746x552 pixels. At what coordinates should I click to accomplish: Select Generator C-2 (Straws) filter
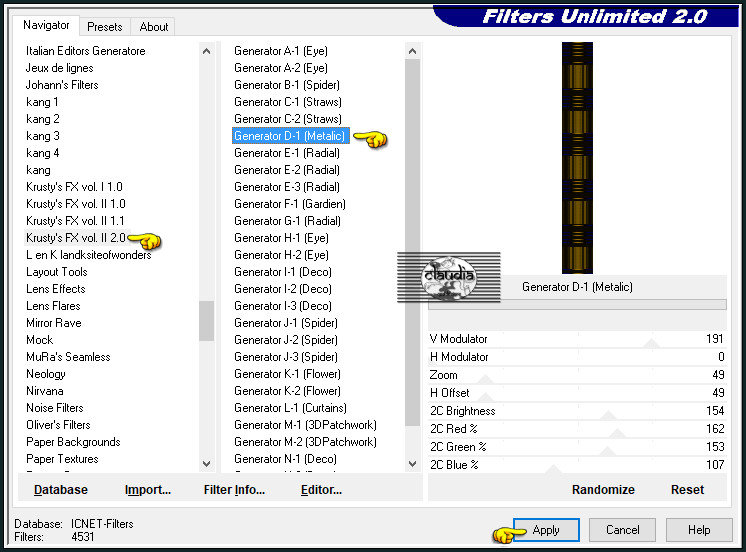pyautogui.click(x=288, y=119)
